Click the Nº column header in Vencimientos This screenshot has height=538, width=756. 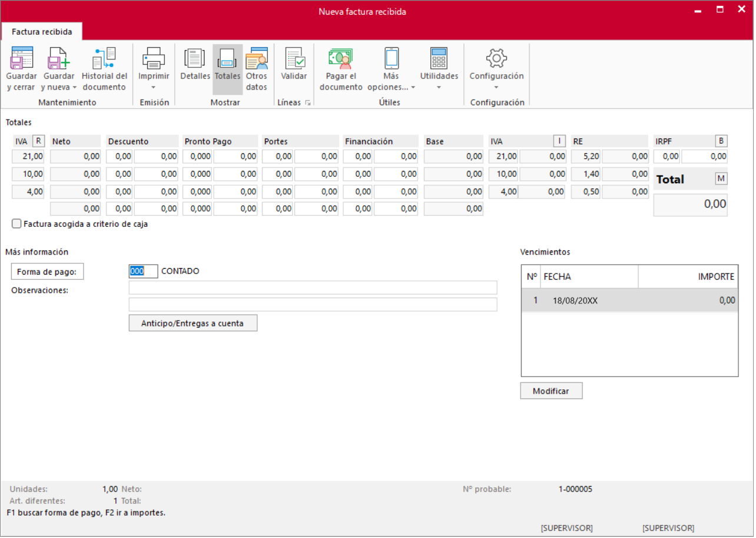[x=532, y=276]
